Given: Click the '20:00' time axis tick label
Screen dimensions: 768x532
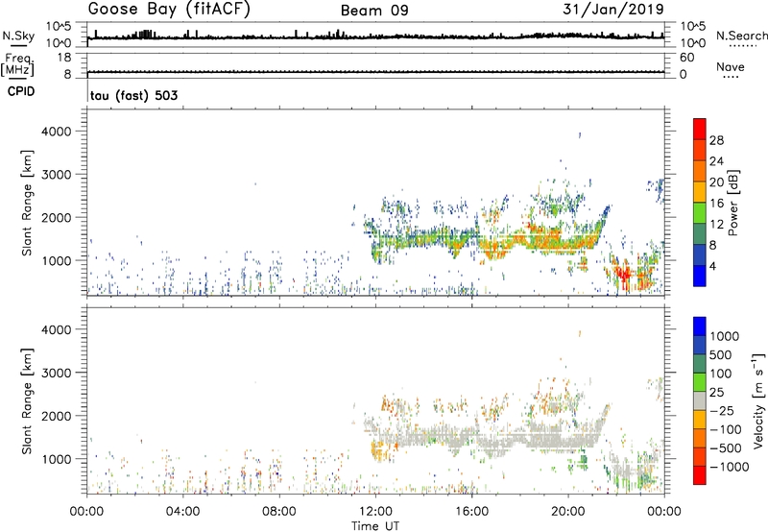Looking at the screenshot, I should [x=568, y=512].
